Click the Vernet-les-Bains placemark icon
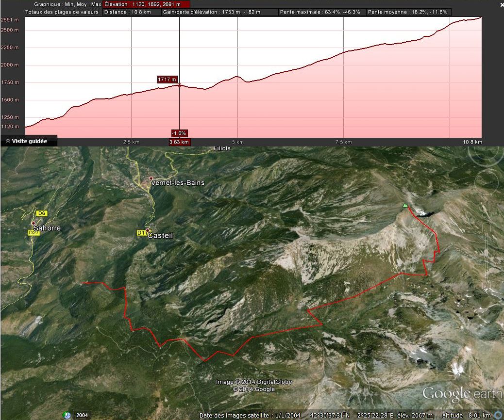Viewport: 504px width, 420px height. tap(151, 178)
